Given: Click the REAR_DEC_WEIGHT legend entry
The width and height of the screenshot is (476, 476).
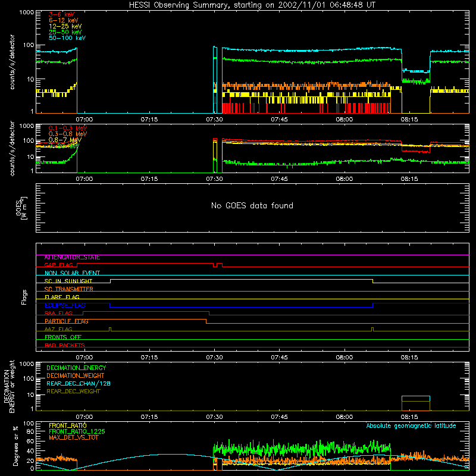Looking at the screenshot, I should tap(73, 392).
